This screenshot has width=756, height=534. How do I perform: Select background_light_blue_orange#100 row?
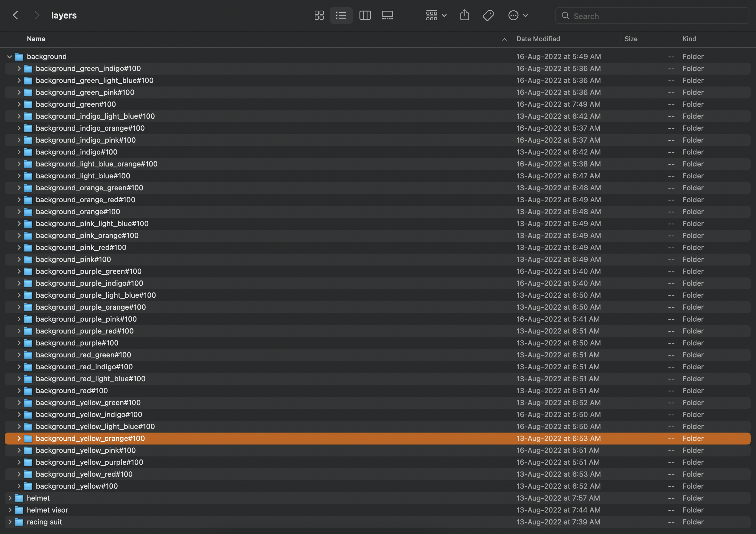(x=378, y=164)
